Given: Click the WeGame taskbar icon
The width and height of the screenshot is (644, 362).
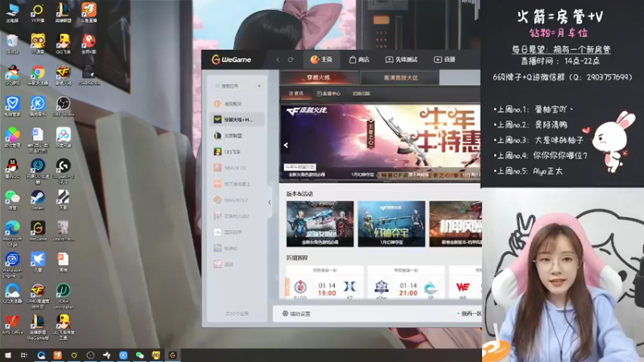Looking at the screenshot, I should pos(172,355).
